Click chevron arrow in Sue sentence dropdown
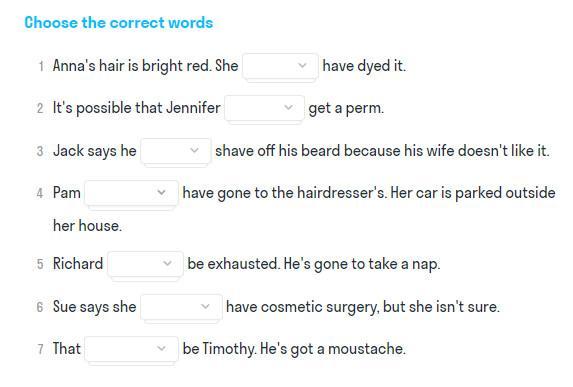Viewport: 573px width, 387px height. coord(205,306)
